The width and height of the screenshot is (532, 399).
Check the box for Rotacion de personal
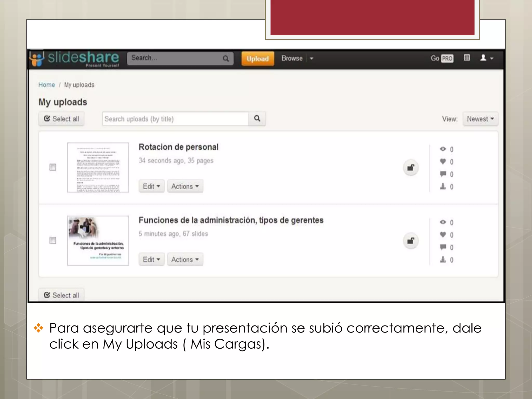point(53,167)
